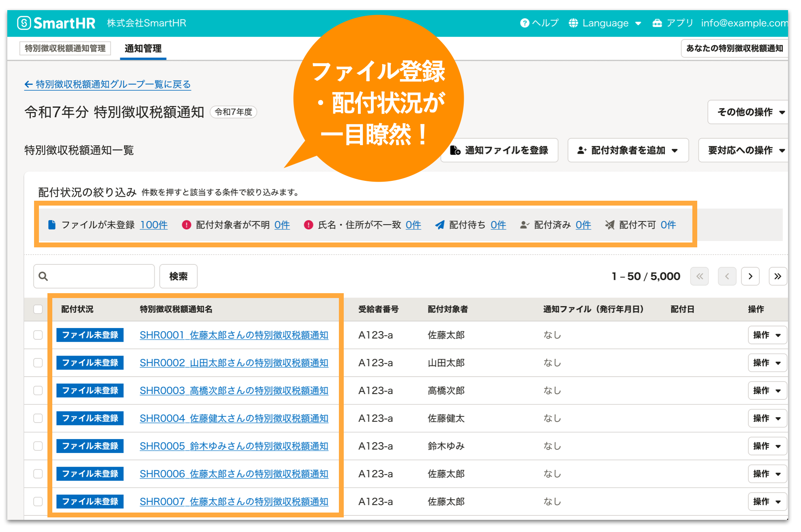Open the 操作 dropdown on SHR0002 row

click(767, 363)
